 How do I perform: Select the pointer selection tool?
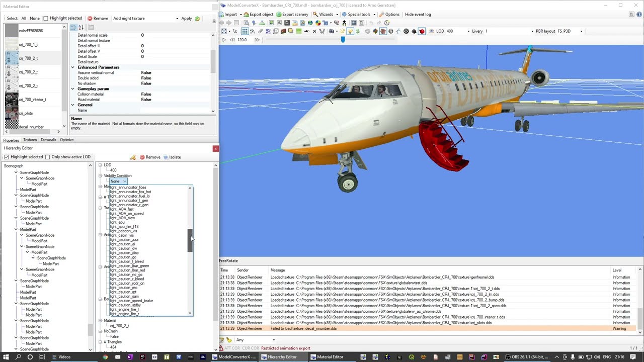click(235, 31)
